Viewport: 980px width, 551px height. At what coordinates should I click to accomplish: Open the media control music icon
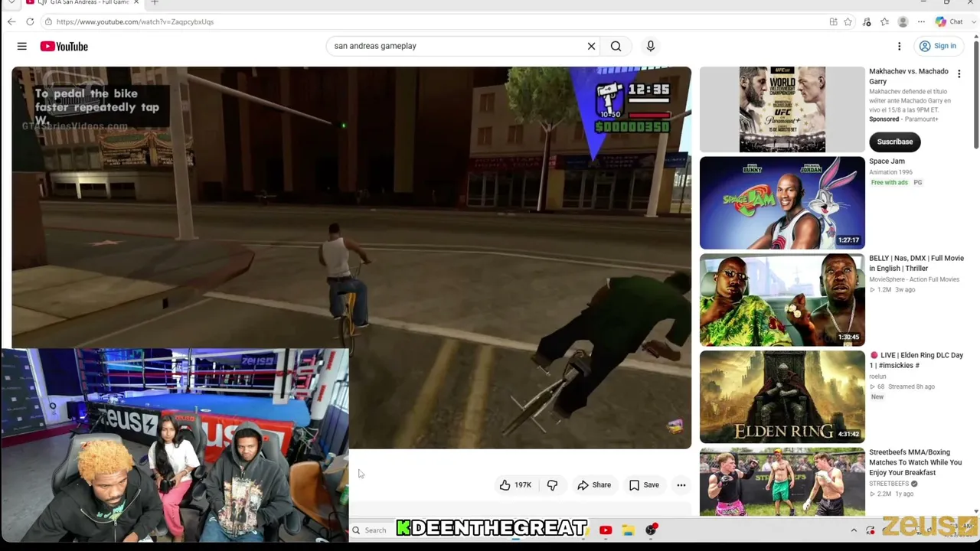pos(867,21)
